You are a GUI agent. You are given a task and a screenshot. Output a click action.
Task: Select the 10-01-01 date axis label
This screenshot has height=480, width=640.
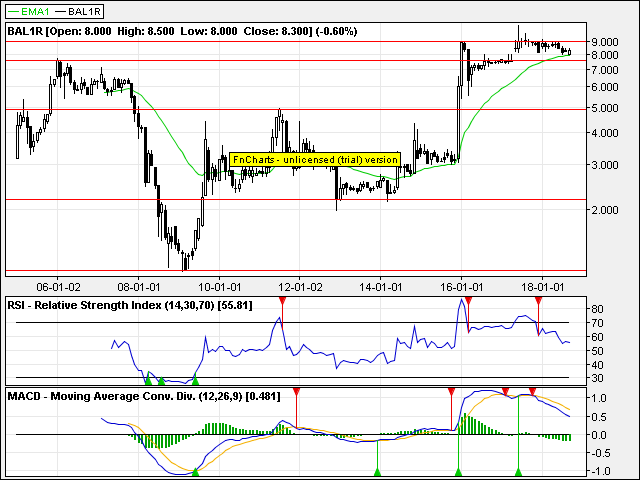pos(220,287)
